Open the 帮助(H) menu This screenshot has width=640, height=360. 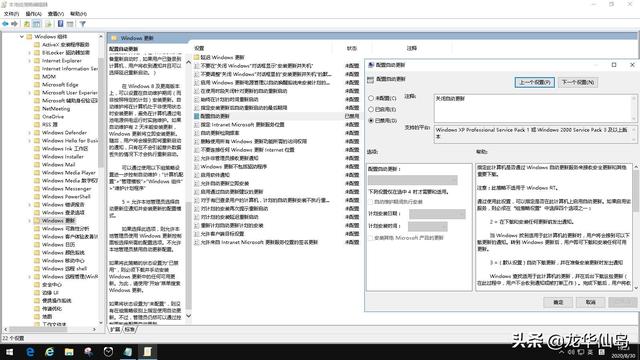(78, 13)
